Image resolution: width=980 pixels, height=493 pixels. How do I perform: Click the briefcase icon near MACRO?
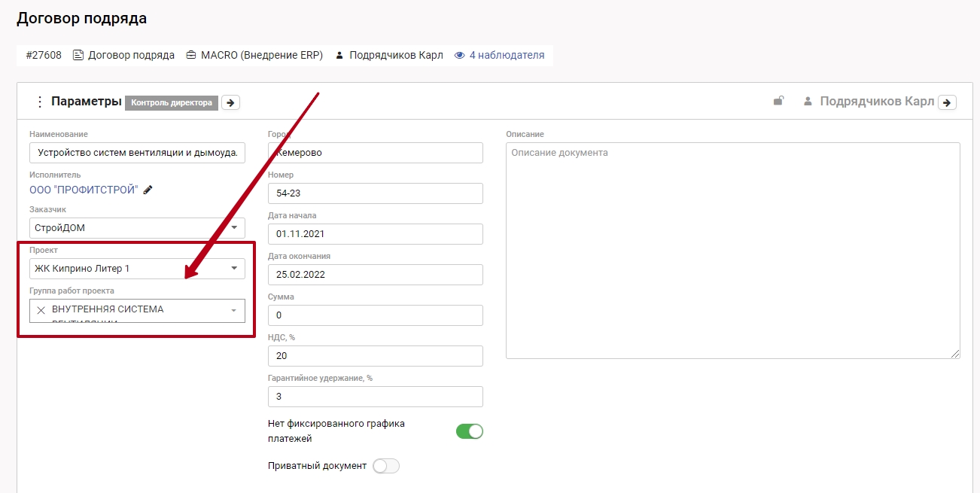click(x=191, y=55)
